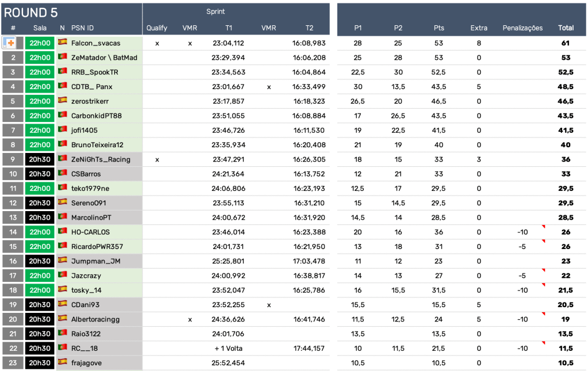Click the flag icon next to CDani93
588x371 pixels.
click(x=63, y=304)
